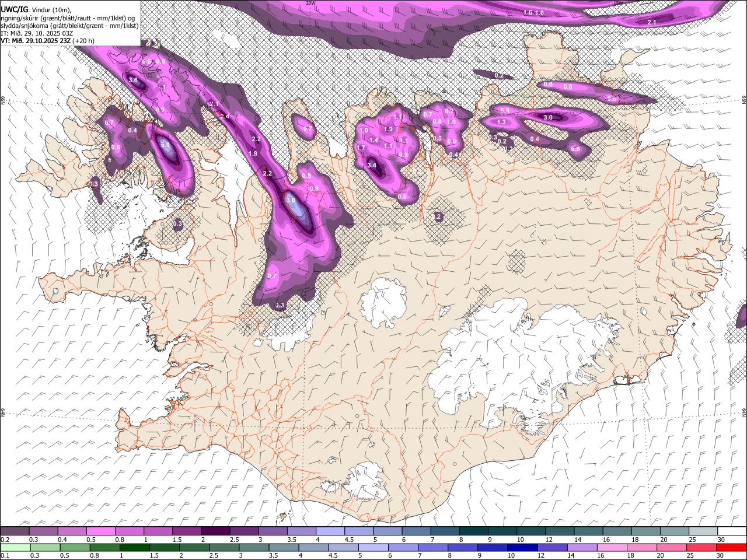The image size is (747, 560).
Task: Select the pale grey snow swatch between 25 and 30
Action: (x=703, y=531)
